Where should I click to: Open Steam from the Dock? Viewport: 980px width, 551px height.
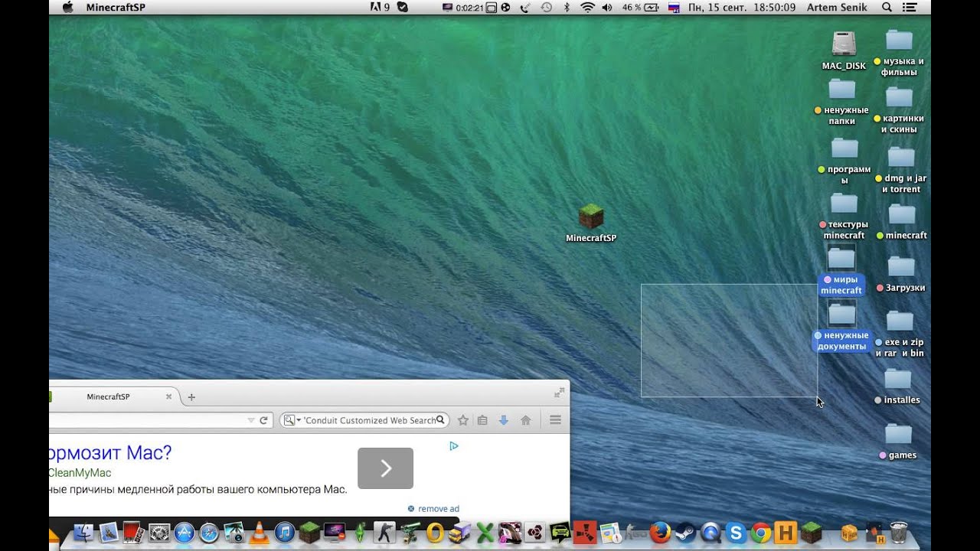point(685,532)
